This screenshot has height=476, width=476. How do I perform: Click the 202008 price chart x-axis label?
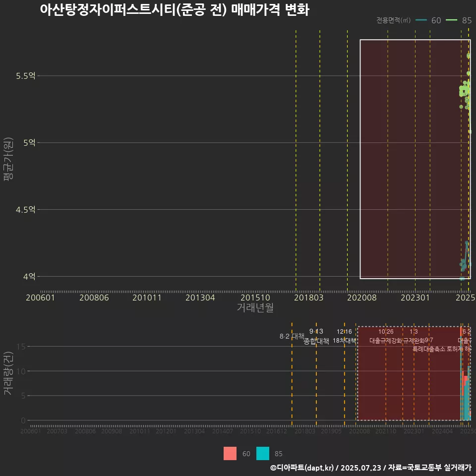point(362,297)
